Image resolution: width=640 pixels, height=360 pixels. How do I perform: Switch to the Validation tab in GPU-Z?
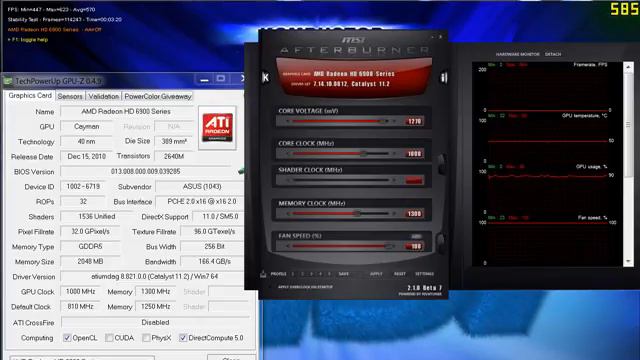pos(104,96)
